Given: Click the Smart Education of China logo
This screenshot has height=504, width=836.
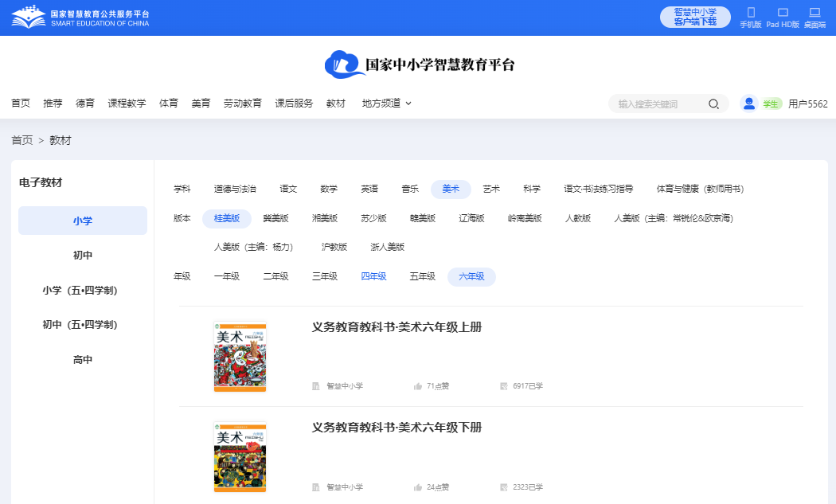Looking at the screenshot, I should coord(80,17).
